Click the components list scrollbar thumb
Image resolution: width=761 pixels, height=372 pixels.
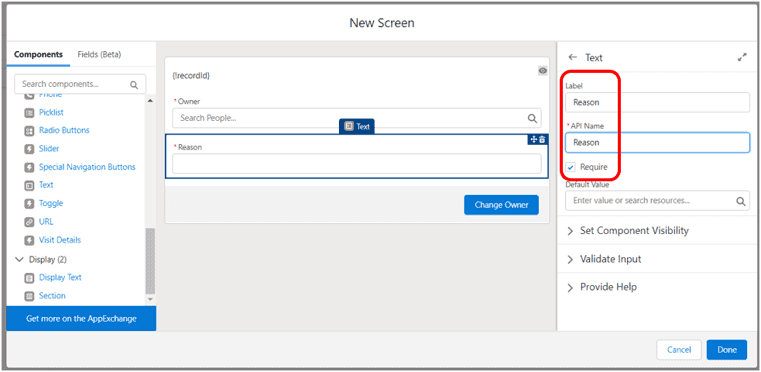pos(150,261)
